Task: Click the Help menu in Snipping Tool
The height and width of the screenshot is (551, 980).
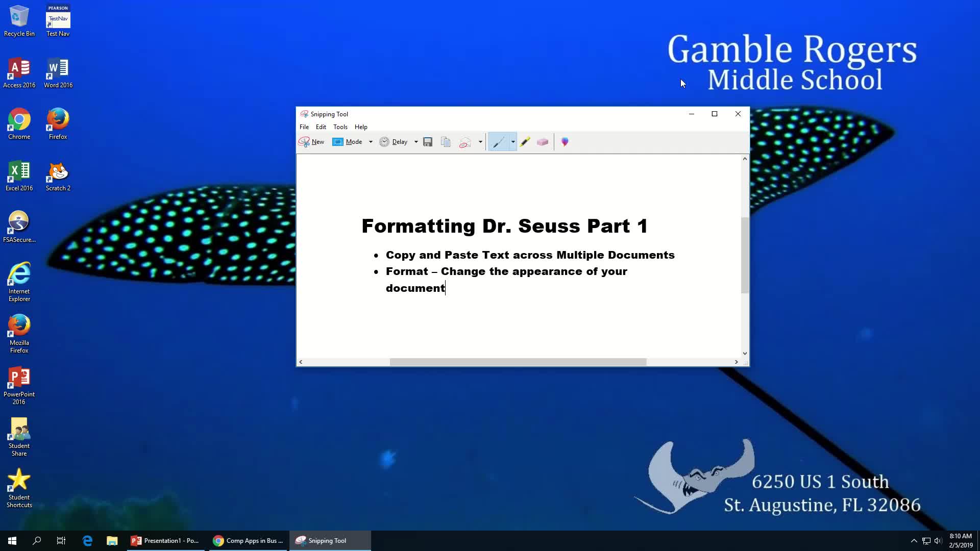Action: (361, 127)
